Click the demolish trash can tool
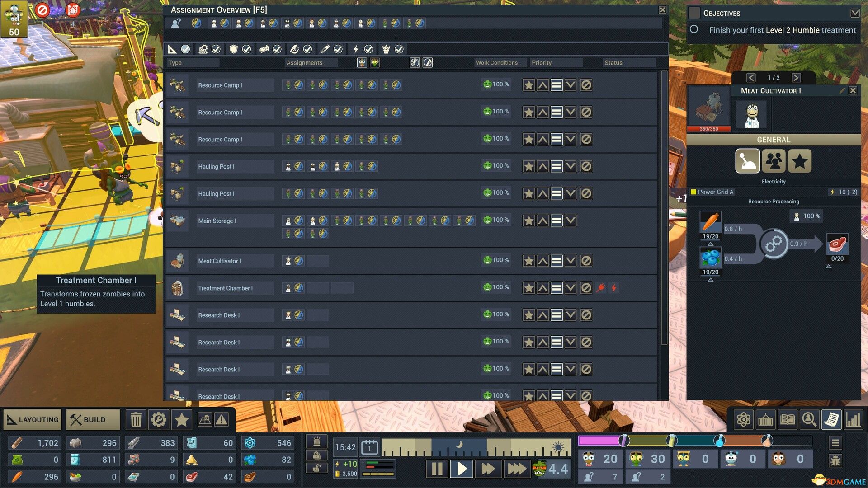The width and height of the screenshot is (868, 488). [x=136, y=420]
